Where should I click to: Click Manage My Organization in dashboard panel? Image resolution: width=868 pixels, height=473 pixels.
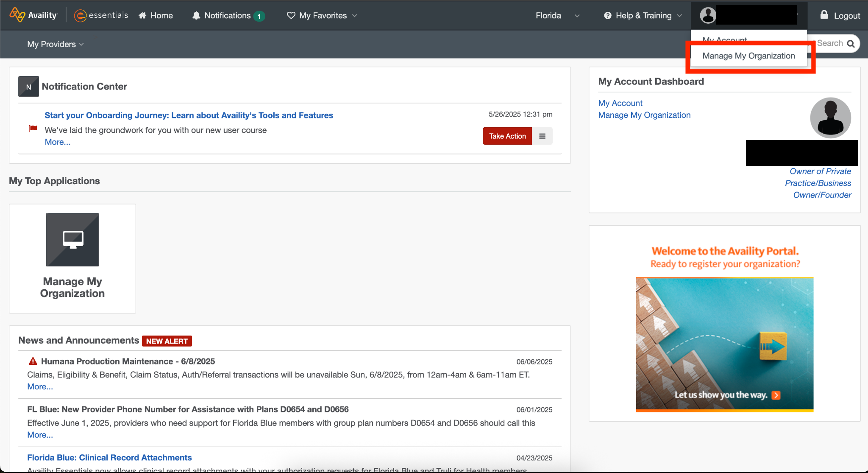[644, 115]
